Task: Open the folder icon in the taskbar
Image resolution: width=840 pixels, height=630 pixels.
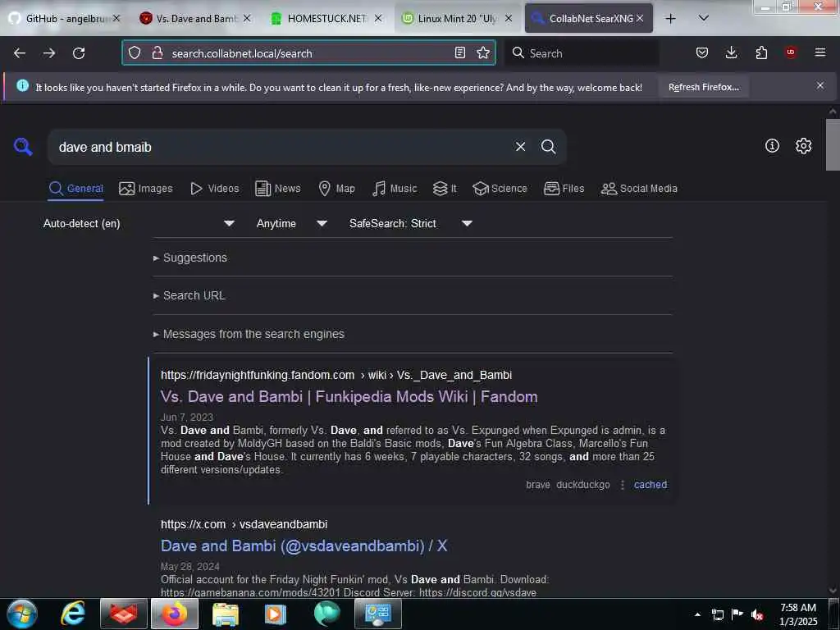Action: [x=225, y=614]
